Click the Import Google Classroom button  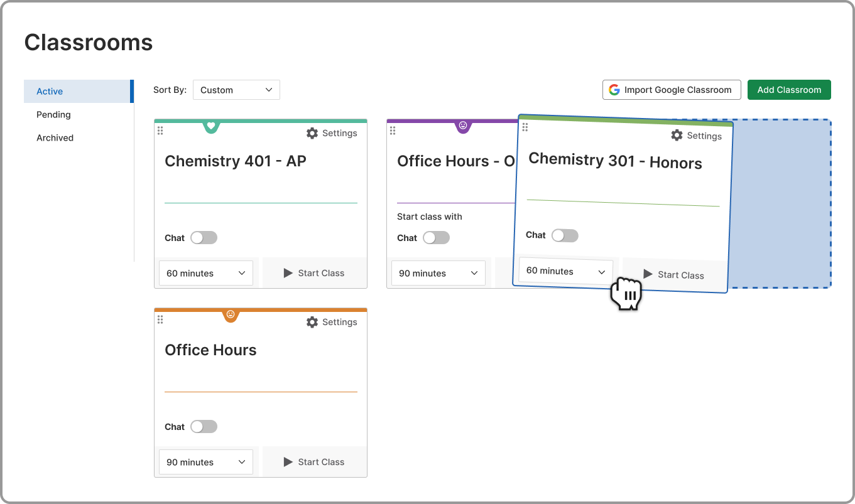672,90
